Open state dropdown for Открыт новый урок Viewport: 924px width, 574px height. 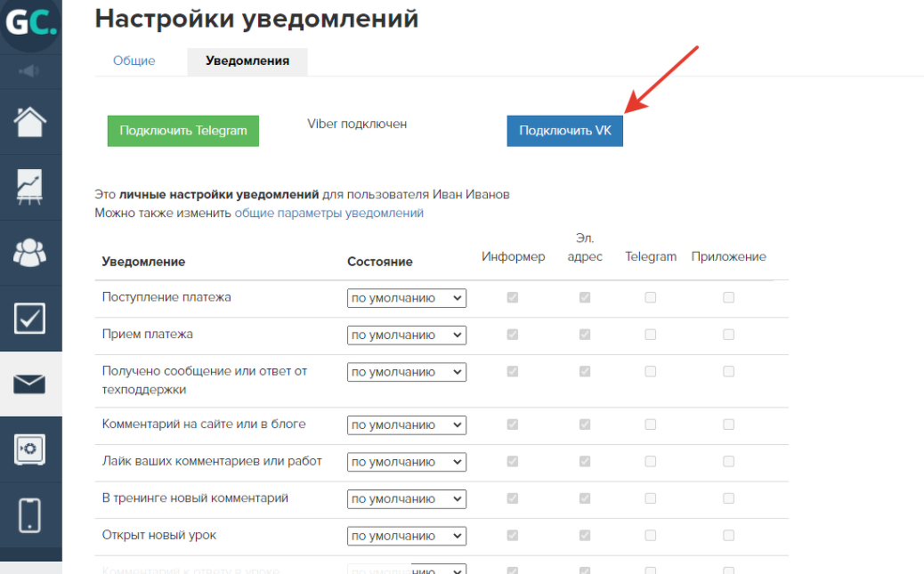(x=407, y=537)
